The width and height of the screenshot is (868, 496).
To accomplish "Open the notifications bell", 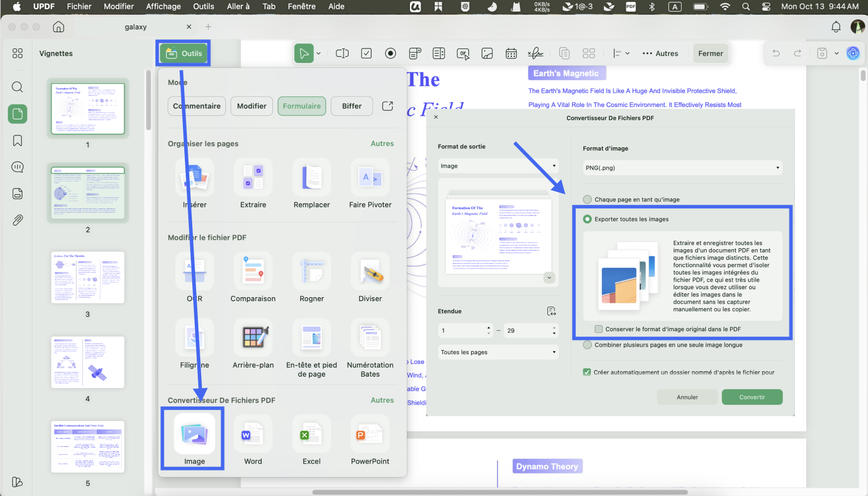I will click(x=836, y=27).
